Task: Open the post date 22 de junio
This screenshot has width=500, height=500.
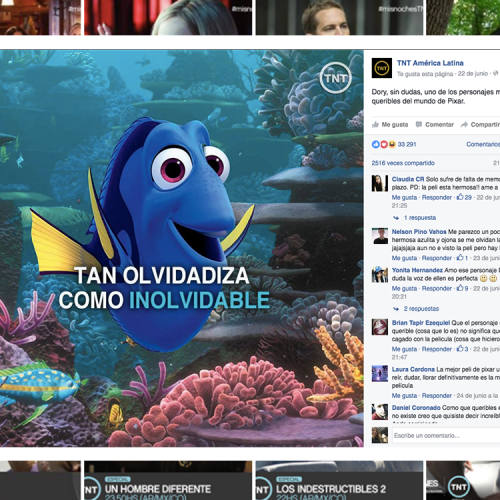Action: [473, 74]
